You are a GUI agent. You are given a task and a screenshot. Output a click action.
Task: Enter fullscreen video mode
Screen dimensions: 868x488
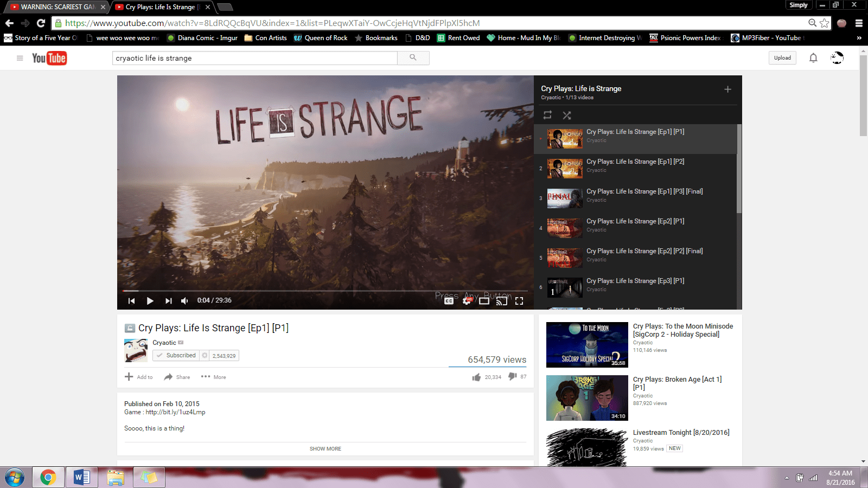[519, 301]
